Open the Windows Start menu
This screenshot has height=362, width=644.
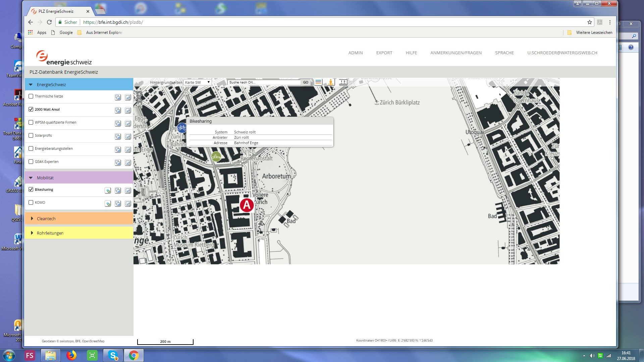tap(9, 355)
